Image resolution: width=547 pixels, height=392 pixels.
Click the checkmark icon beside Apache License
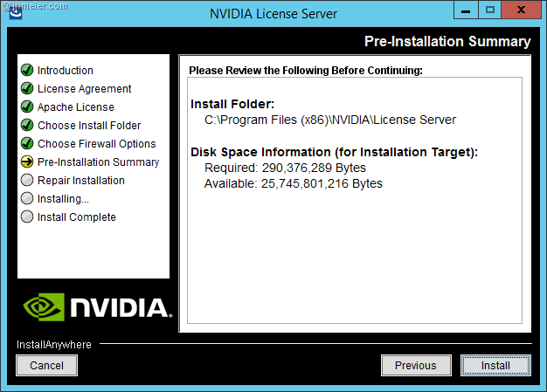tap(27, 107)
